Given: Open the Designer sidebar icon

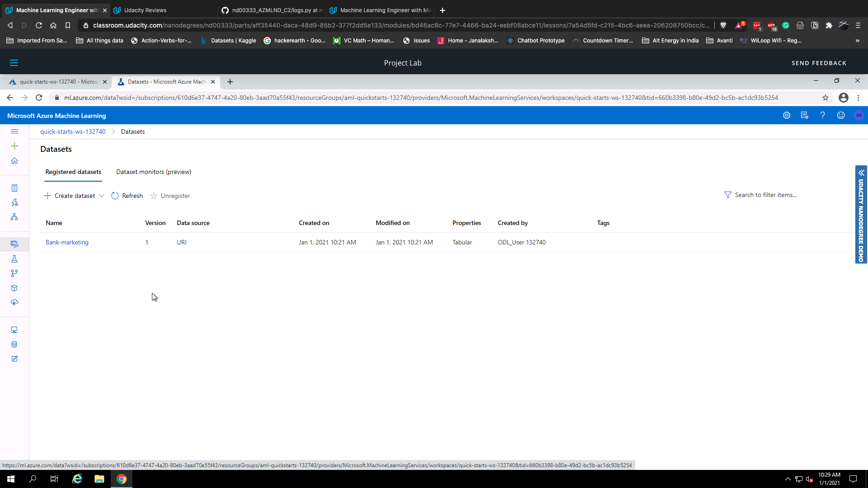Looking at the screenshot, I should 14,217.
